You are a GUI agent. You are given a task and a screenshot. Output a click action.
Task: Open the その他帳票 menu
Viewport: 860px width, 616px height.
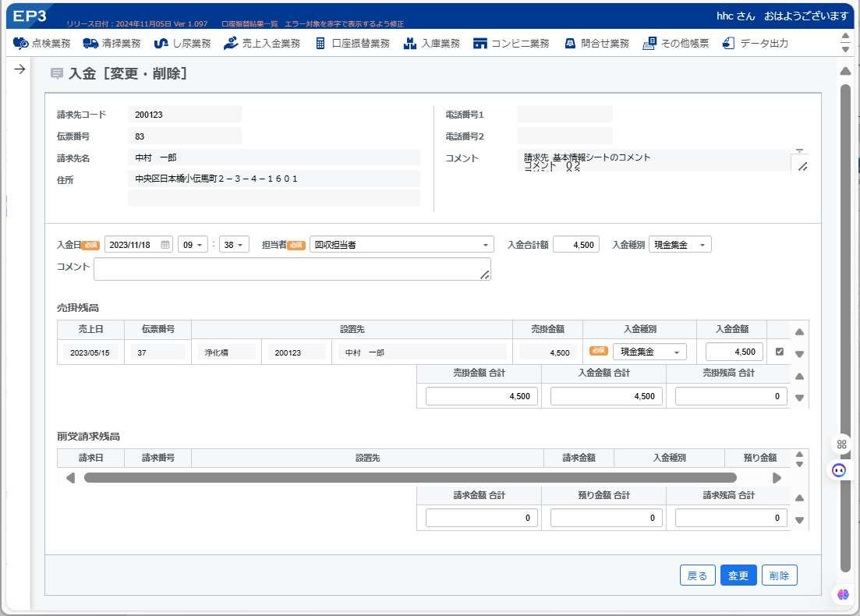point(676,44)
